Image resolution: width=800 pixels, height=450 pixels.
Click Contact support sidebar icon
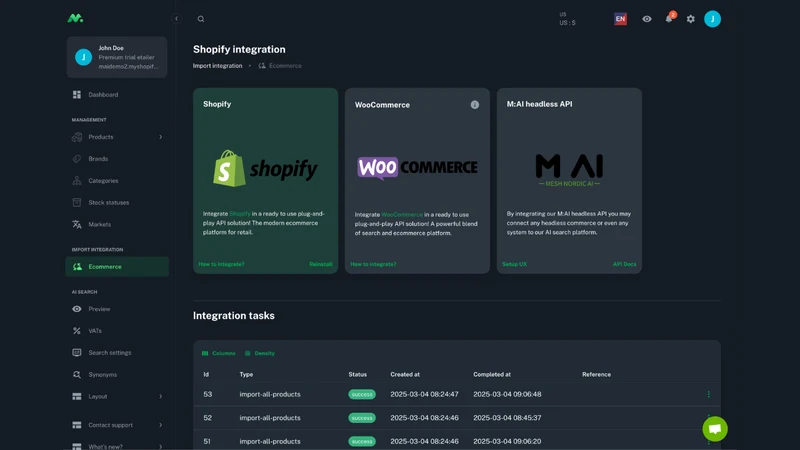click(77, 425)
